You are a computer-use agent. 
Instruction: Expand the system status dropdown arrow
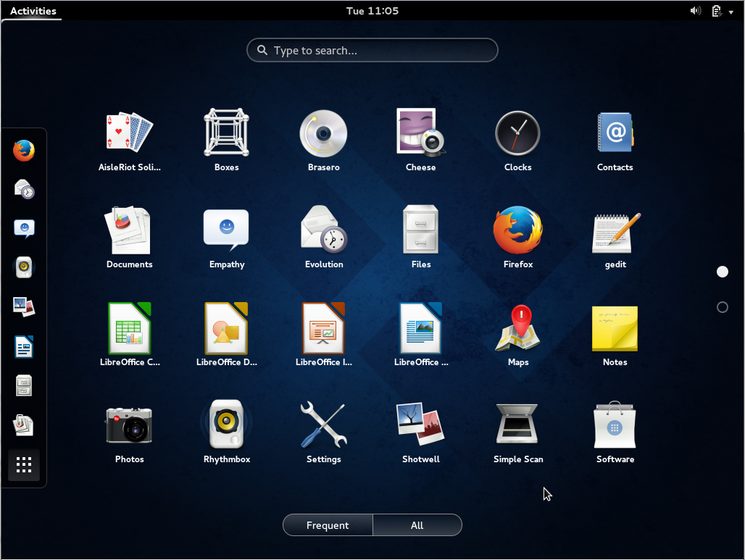click(731, 11)
